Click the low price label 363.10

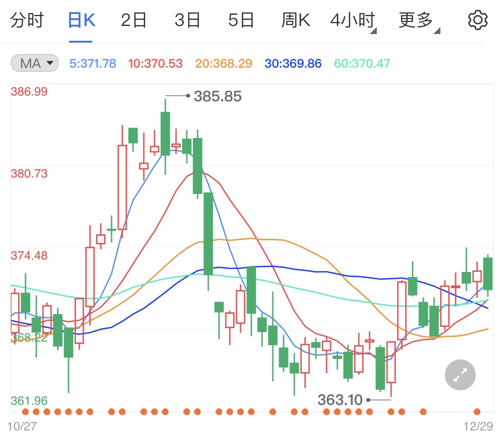[340, 400]
